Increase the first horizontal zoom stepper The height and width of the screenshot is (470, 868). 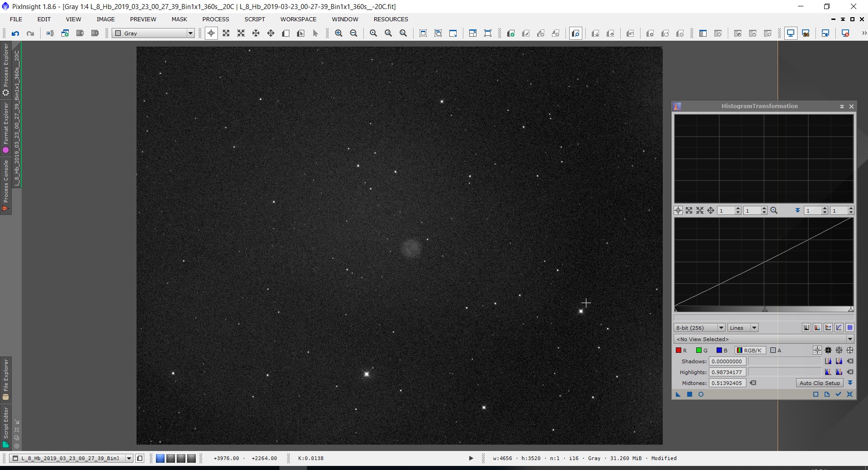point(738,209)
